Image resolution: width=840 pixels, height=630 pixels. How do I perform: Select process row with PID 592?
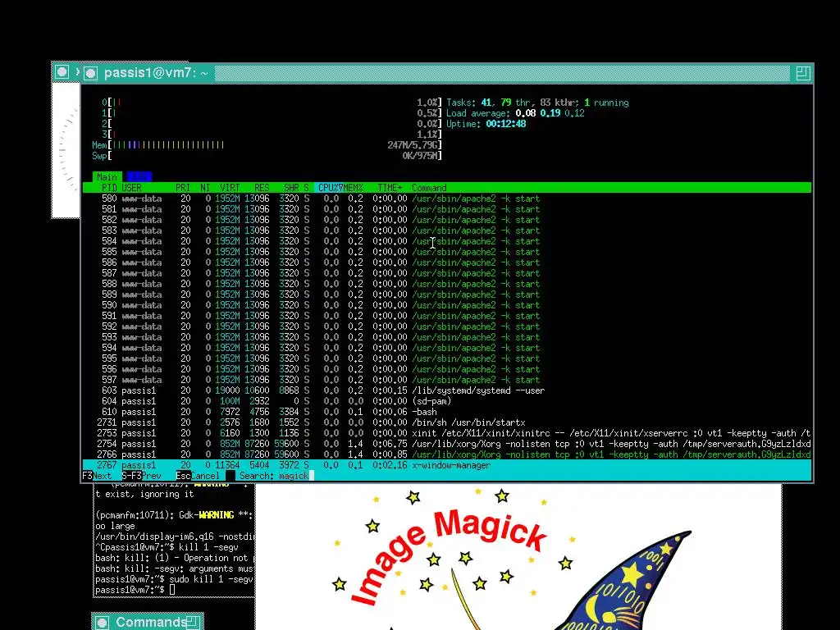447,326
